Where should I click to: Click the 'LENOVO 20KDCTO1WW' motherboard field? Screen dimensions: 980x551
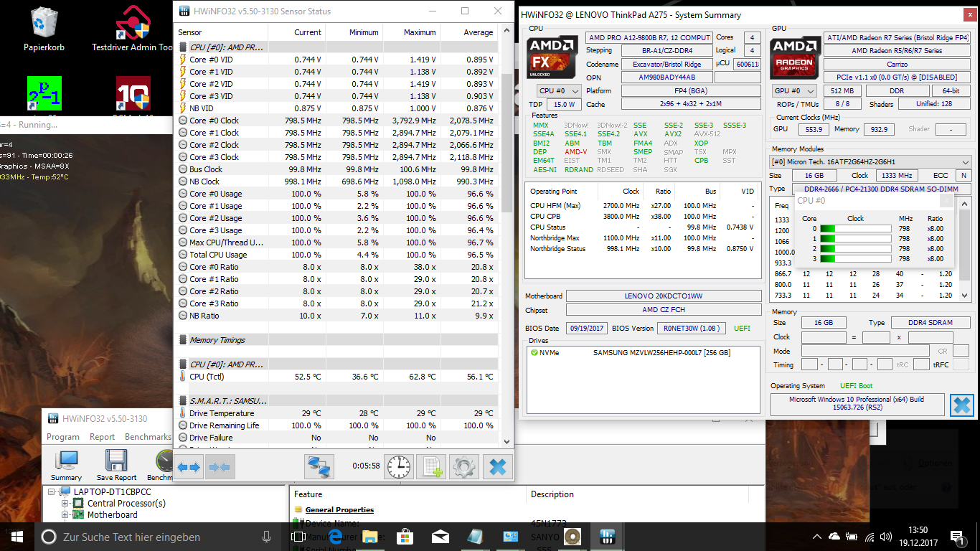(664, 296)
